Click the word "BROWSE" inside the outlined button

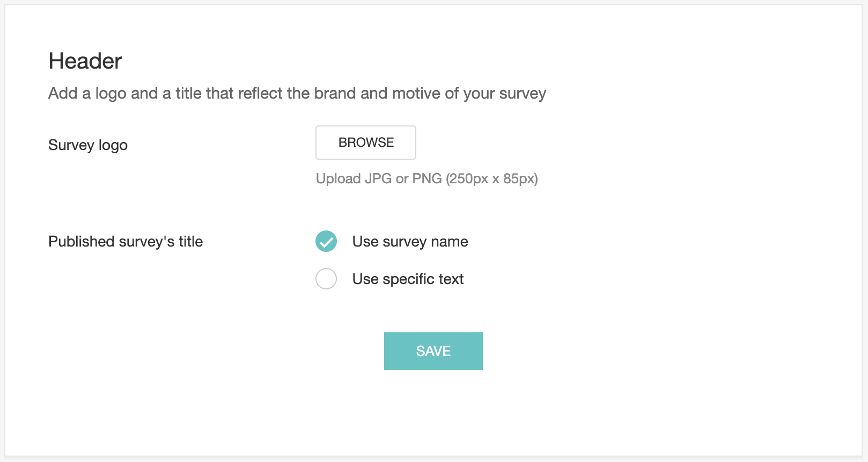[366, 143]
